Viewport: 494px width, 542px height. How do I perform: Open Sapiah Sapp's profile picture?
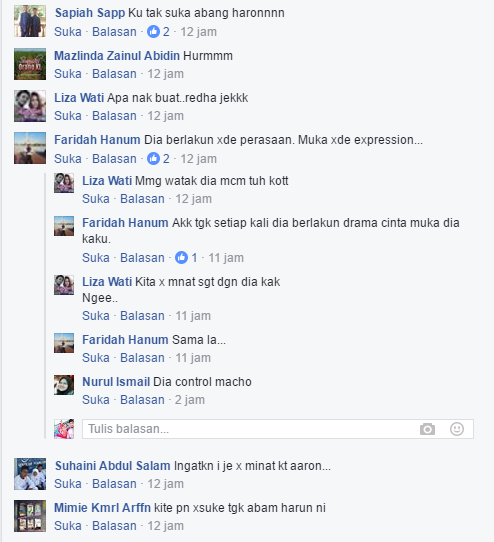point(30,21)
